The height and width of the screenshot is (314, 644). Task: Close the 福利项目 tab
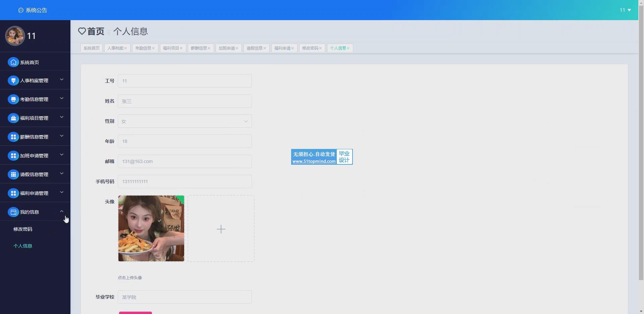181,48
